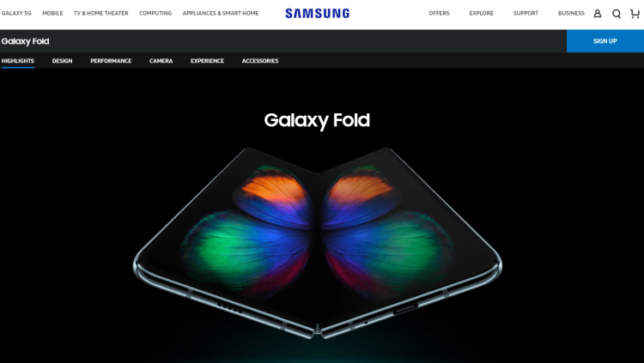This screenshot has height=363, width=644.
Task: Open the Mobile menu
Action: pos(52,13)
